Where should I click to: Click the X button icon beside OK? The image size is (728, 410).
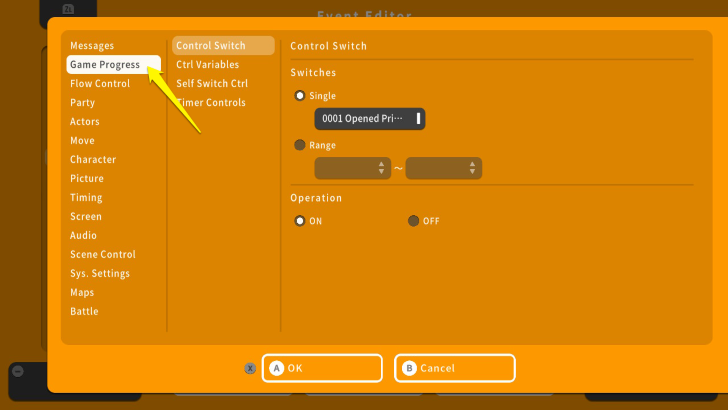tap(250, 368)
